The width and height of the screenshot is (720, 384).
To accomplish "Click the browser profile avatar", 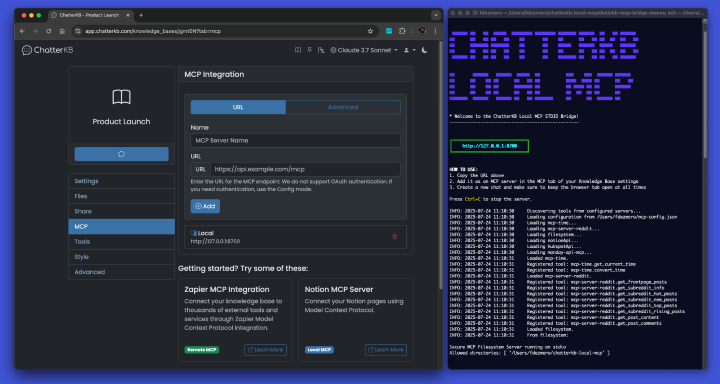I will tap(422, 31).
